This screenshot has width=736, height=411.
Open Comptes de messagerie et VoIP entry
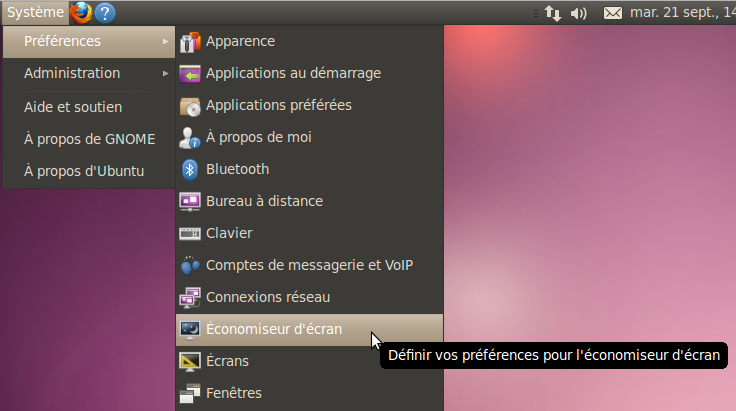pyautogui.click(x=309, y=265)
